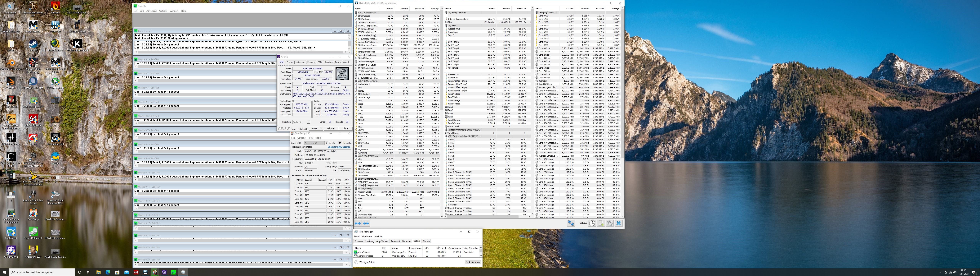Image resolution: width=980 pixels, height=276 pixels.
Task: Switch to the Dienste tab in Task-Manager
Action: tap(426, 241)
